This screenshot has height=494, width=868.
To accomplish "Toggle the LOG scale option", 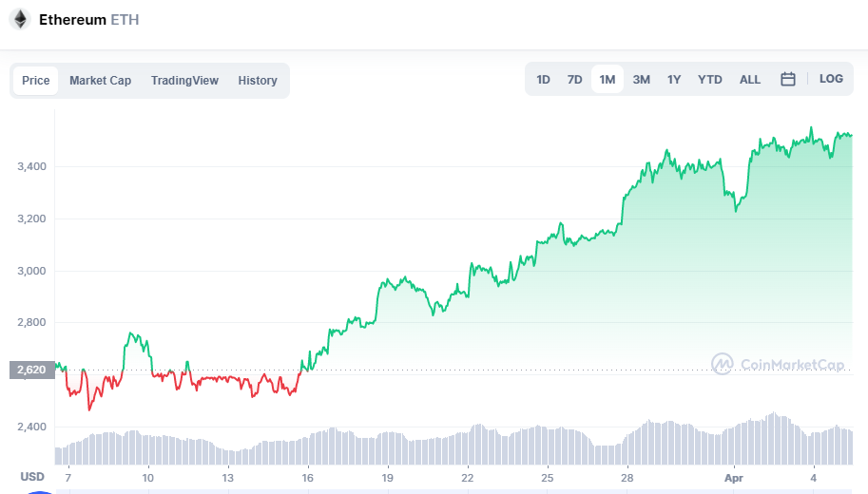I will click(831, 79).
